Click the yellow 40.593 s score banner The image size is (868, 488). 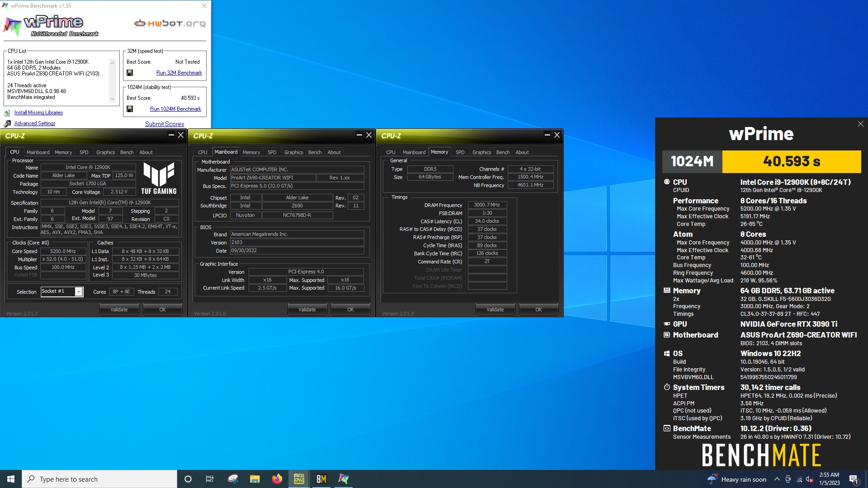coord(792,161)
